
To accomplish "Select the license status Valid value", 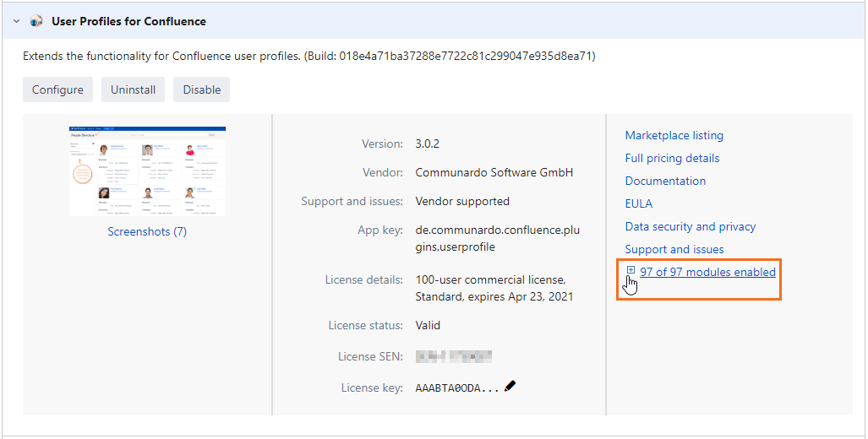I will pyautogui.click(x=428, y=325).
